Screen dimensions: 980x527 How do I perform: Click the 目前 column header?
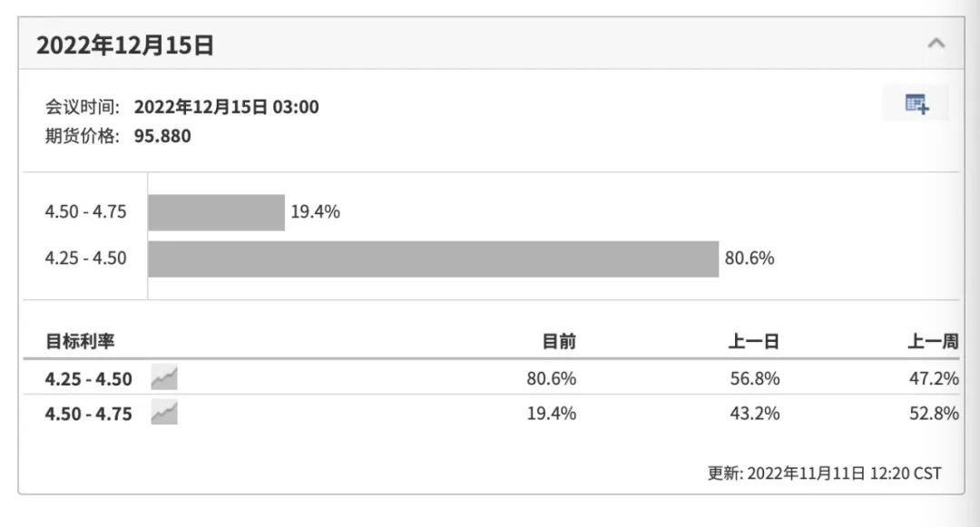(x=559, y=342)
